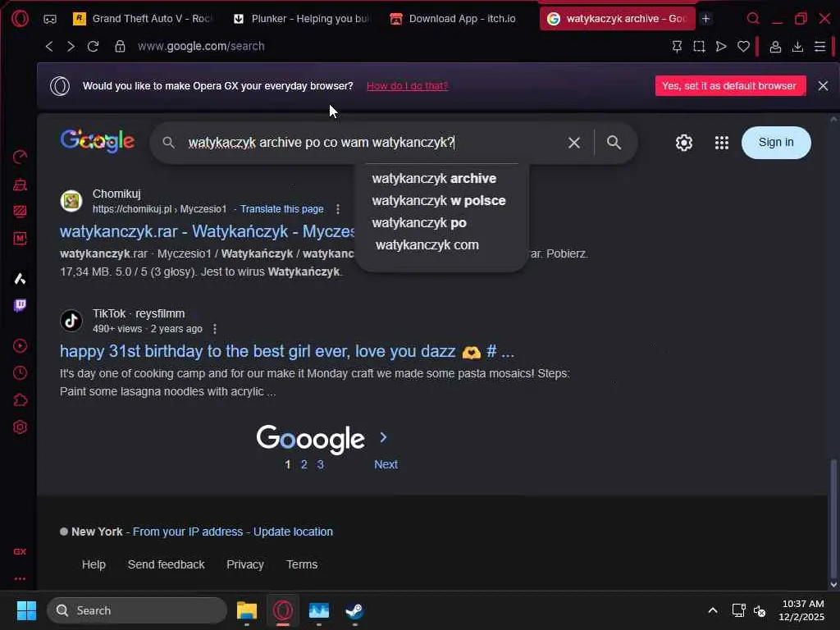The height and width of the screenshot is (630, 840).
Task: Open Twitch in the sidebar
Action: click(x=20, y=305)
